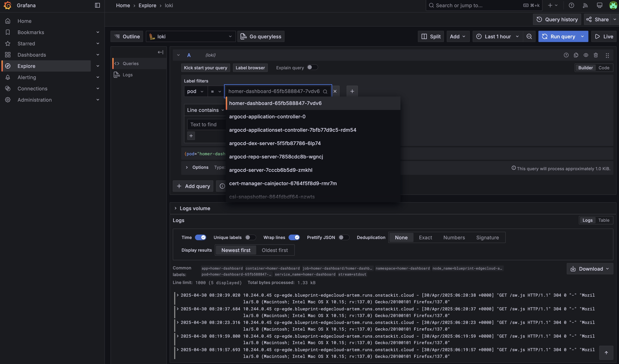
Task: Collapse the queries pane with the arrow icon
Action: click(160, 52)
